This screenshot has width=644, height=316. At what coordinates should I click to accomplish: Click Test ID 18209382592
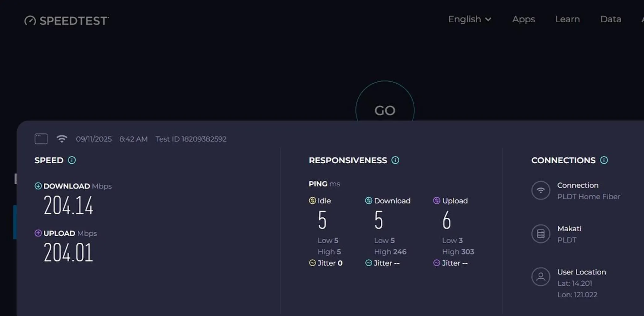pos(191,139)
